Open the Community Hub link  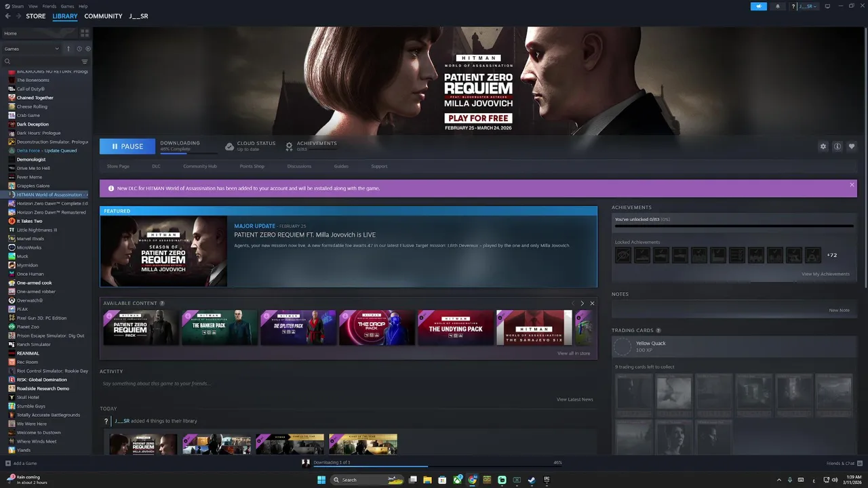[199, 166]
